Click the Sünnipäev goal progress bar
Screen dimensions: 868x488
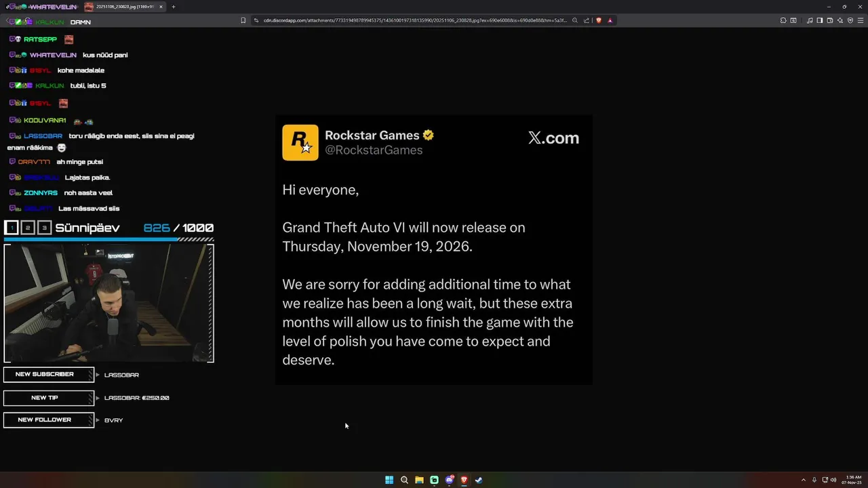[108, 239]
